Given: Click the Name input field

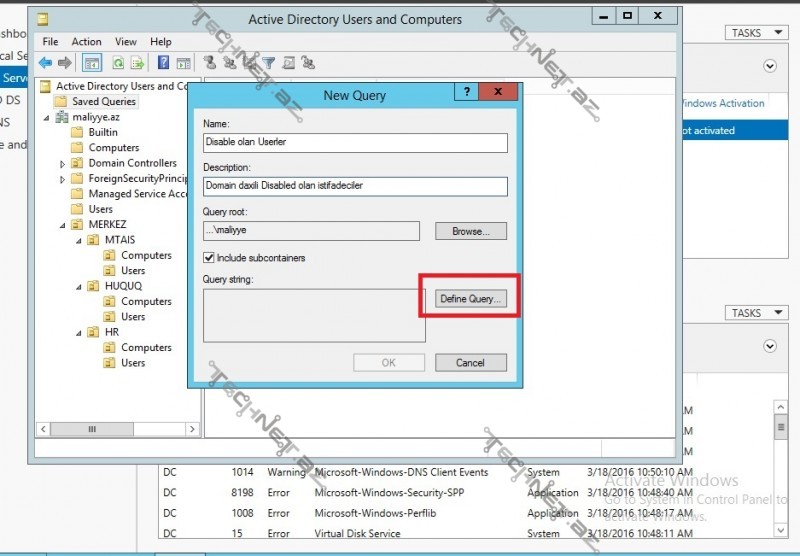Looking at the screenshot, I should pyautogui.click(x=355, y=142).
